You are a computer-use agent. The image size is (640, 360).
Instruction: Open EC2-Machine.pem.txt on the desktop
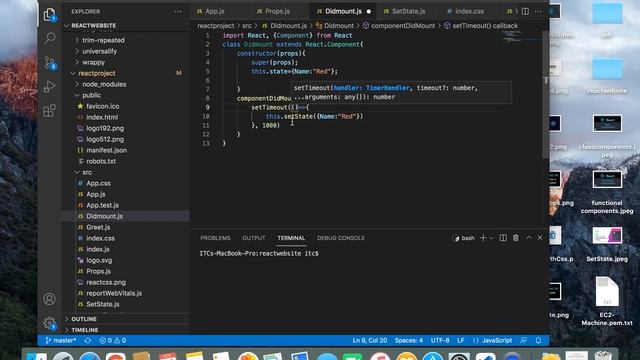coord(607,301)
